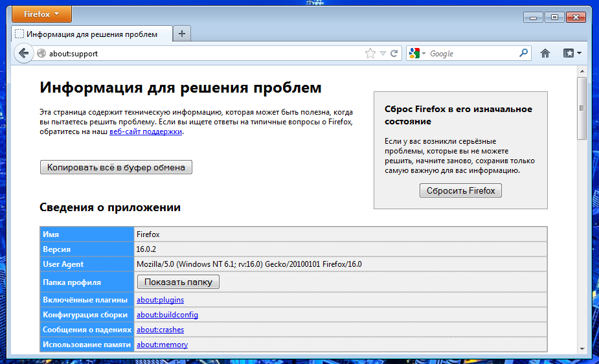Click the Показать папку button
The image size is (599, 364).
178,282
